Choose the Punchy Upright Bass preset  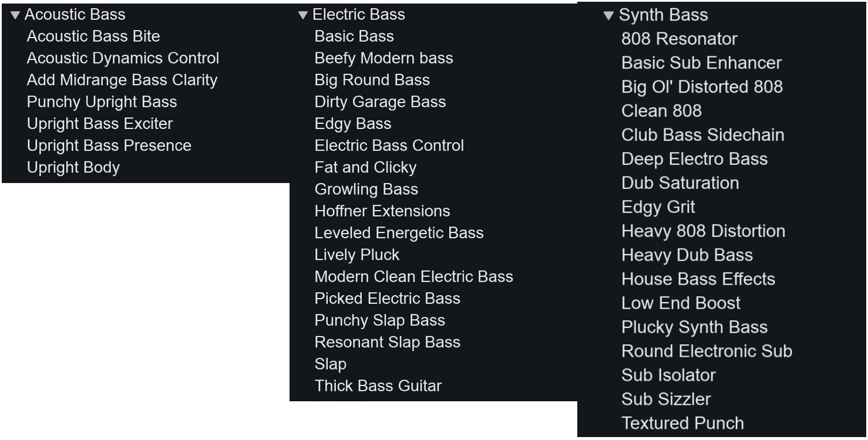tap(102, 102)
